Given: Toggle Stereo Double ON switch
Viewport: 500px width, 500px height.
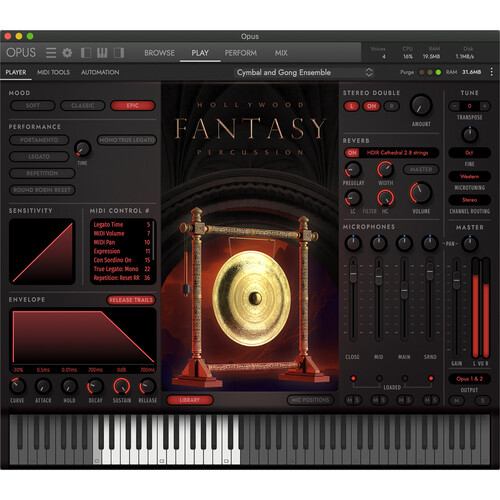Looking at the screenshot, I should pyautogui.click(x=372, y=106).
